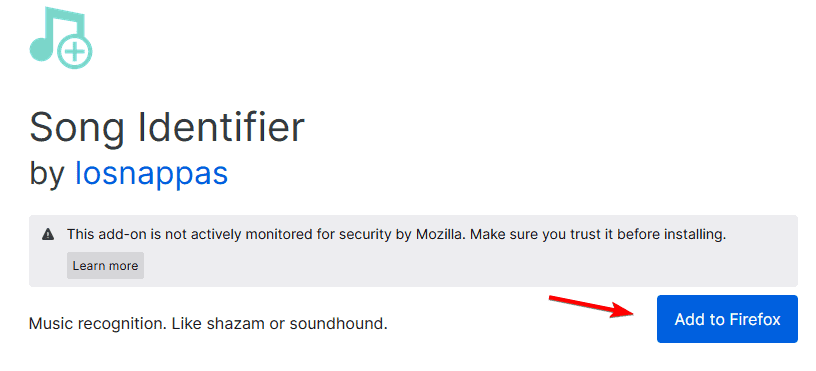Open the losnappas author profile link
This screenshot has width=816, height=371.
(151, 173)
